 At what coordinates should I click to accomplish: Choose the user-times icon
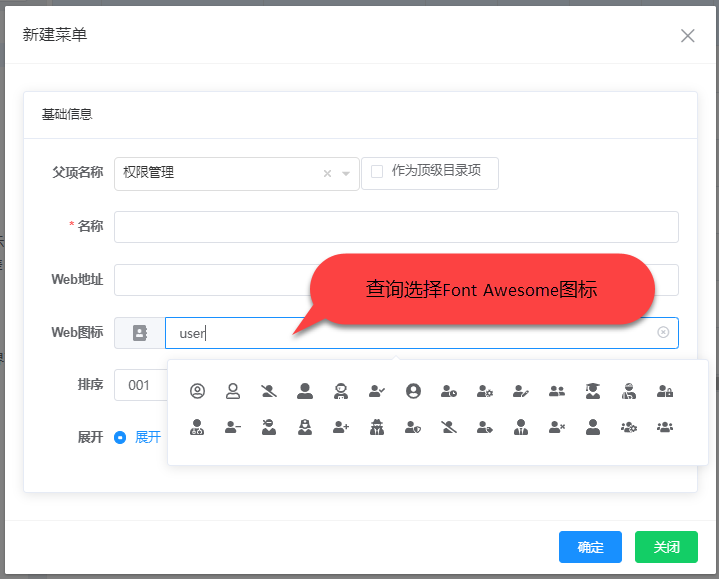click(x=557, y=427)
